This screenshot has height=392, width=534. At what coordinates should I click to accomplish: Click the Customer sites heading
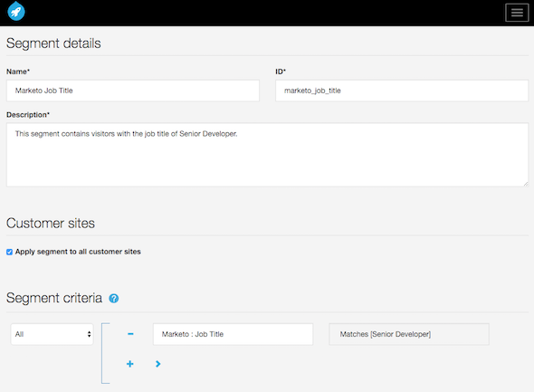pyautogui.click(x=51, y=223)
